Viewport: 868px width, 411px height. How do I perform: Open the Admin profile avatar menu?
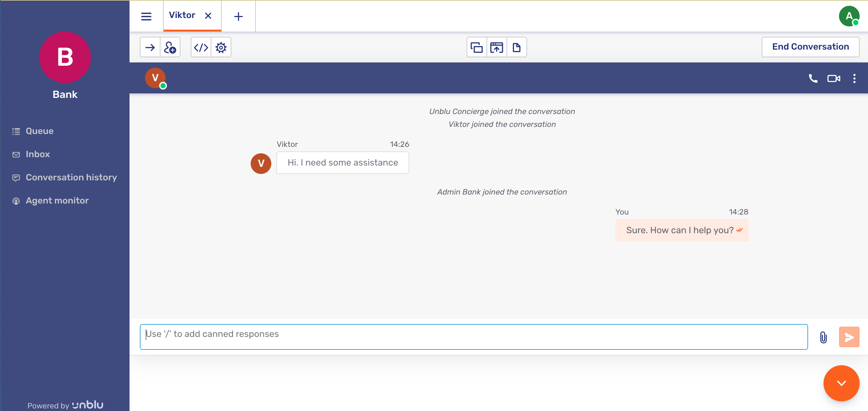[848, 16]
